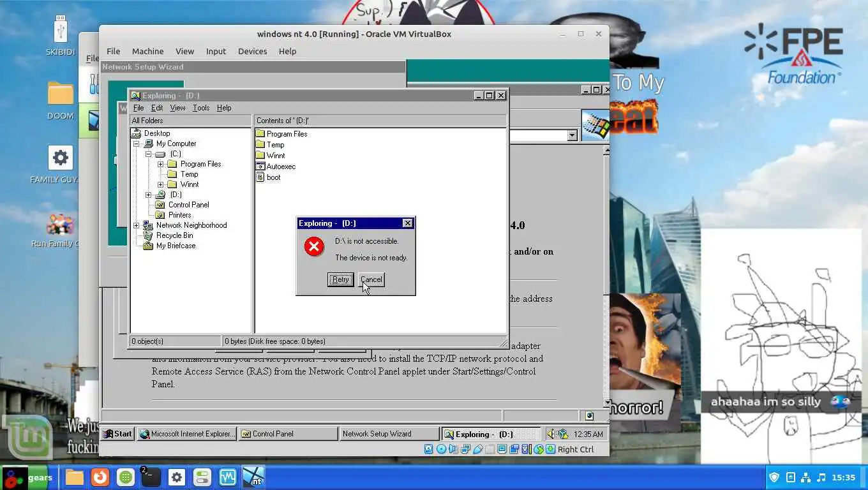Open the Edit menu in the Exploring window
868x490 pixels.
click(x=157, y=108)
